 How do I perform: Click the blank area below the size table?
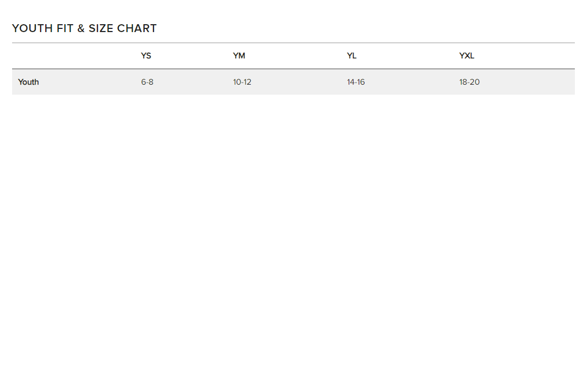[x=293, y=237]
